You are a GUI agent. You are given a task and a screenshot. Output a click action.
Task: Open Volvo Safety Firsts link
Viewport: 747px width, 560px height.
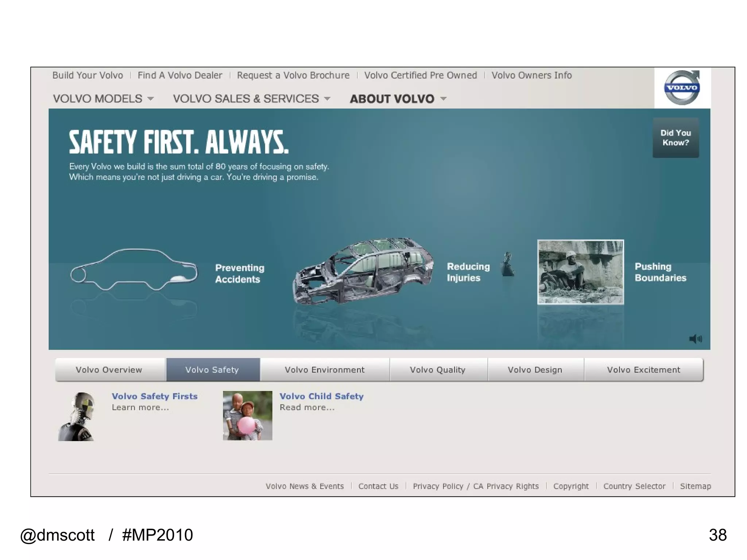tap(155, 396)
